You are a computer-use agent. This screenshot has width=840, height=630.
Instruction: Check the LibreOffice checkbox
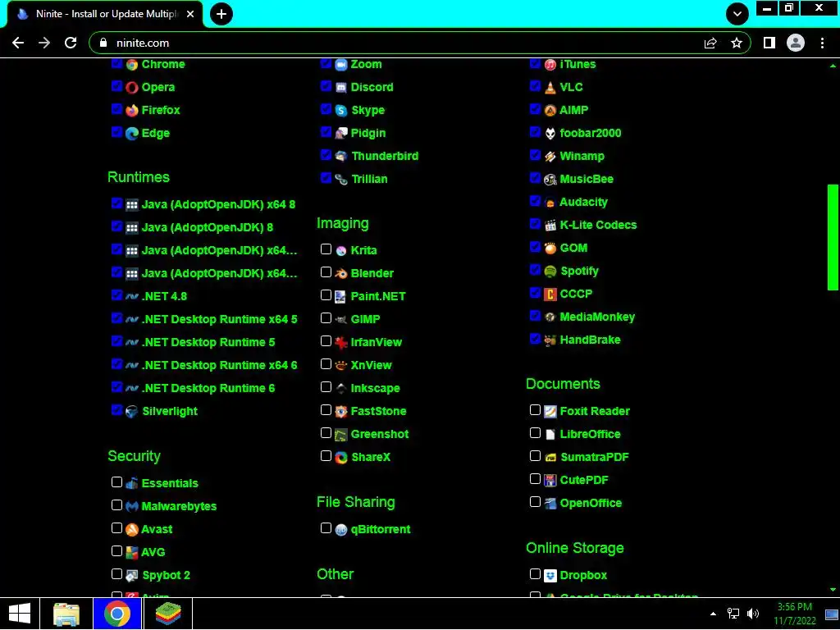[535, 433]
